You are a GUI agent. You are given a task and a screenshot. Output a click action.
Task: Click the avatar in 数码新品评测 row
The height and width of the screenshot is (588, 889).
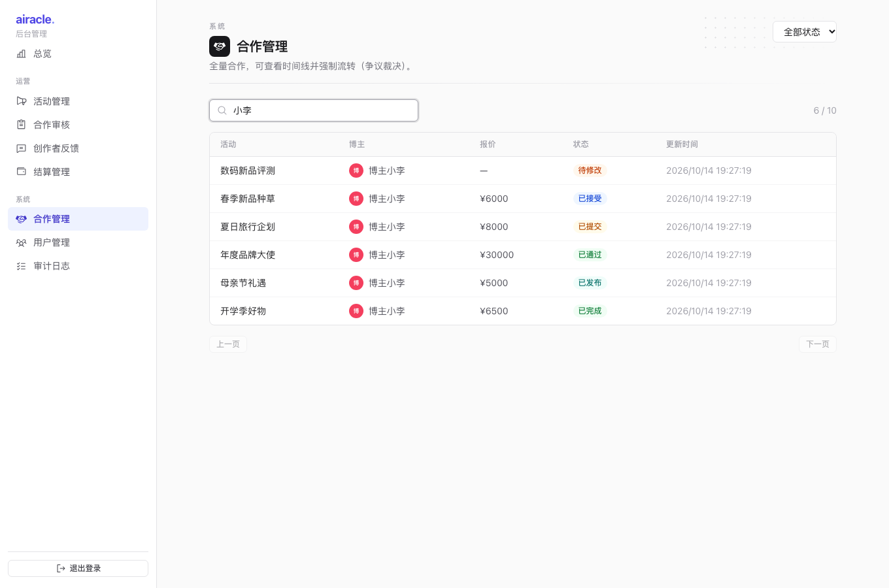(356, 171)
